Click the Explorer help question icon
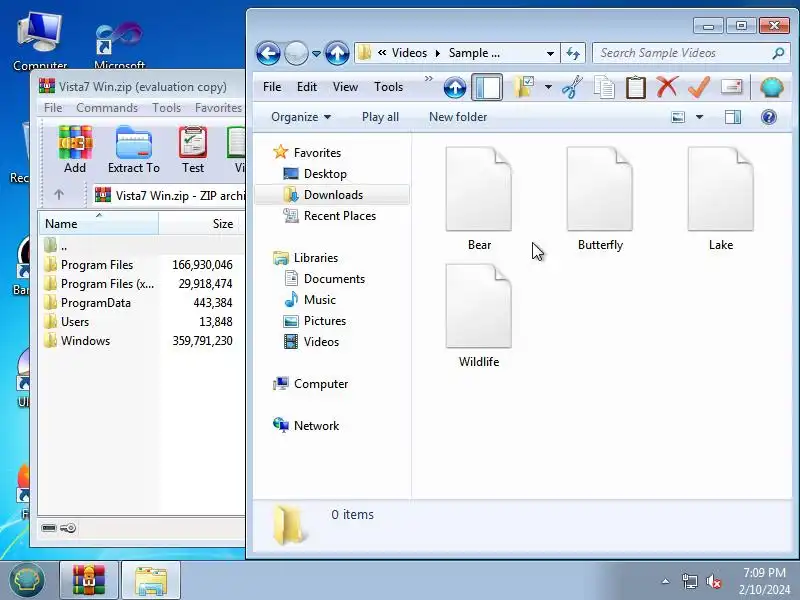This screenshot has height=600, width=800. tap(768, 117)
